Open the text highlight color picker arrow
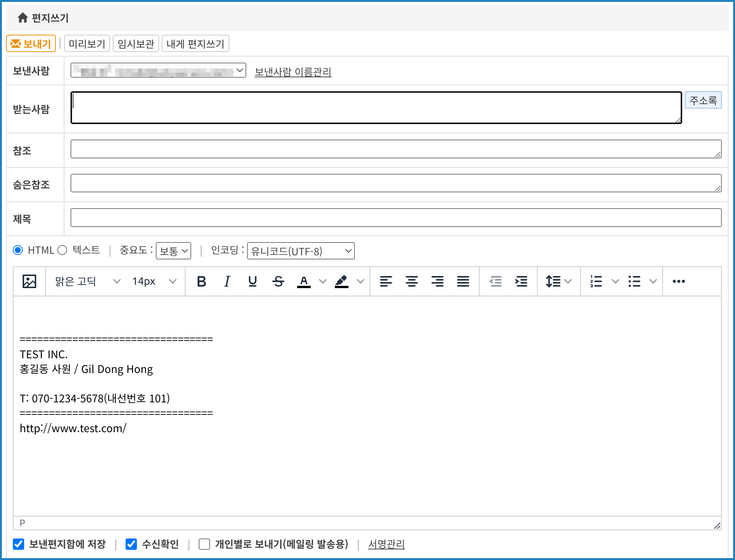The image size is (735, 560). coord(361,281)
